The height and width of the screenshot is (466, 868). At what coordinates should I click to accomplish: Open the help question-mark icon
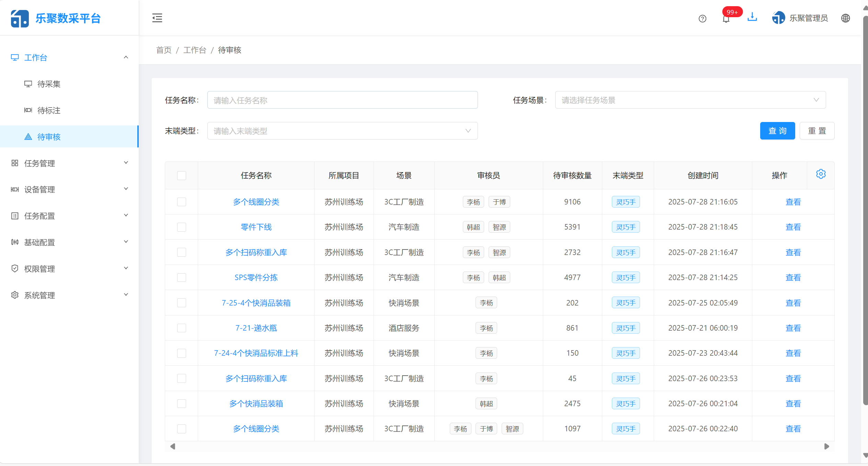[x=702, y=18]
